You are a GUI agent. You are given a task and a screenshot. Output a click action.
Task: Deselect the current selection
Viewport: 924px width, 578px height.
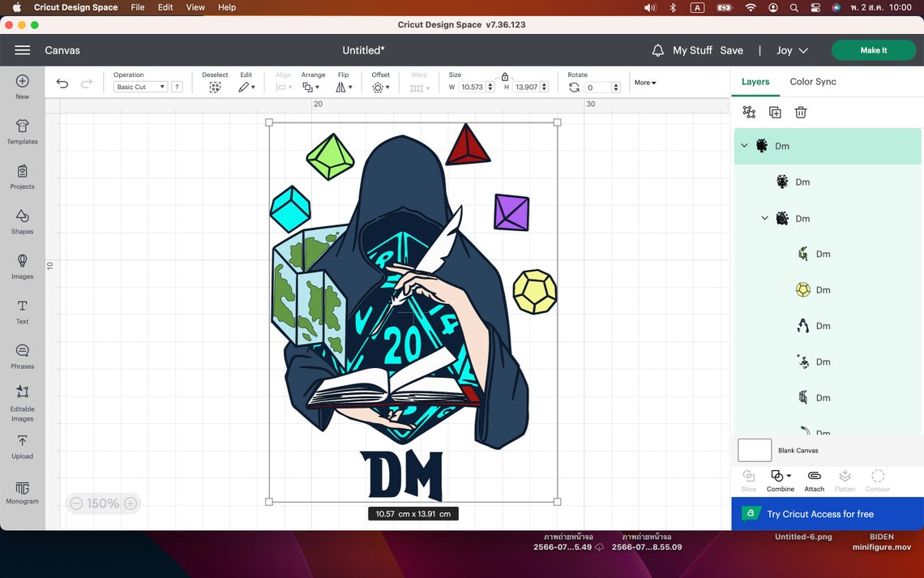pos(215,87)
